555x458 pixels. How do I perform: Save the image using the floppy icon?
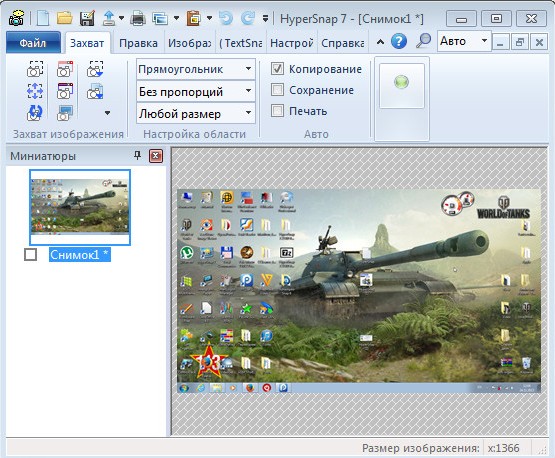(87, 18)
